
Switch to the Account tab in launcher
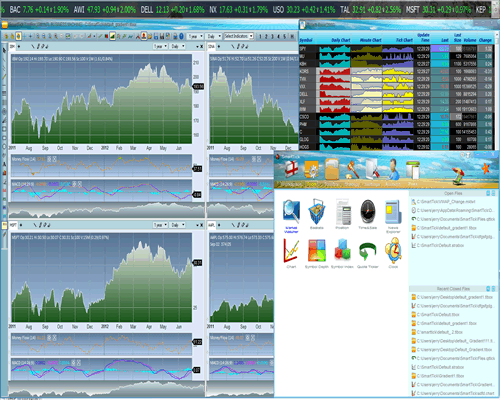click(x=393, y=184)
